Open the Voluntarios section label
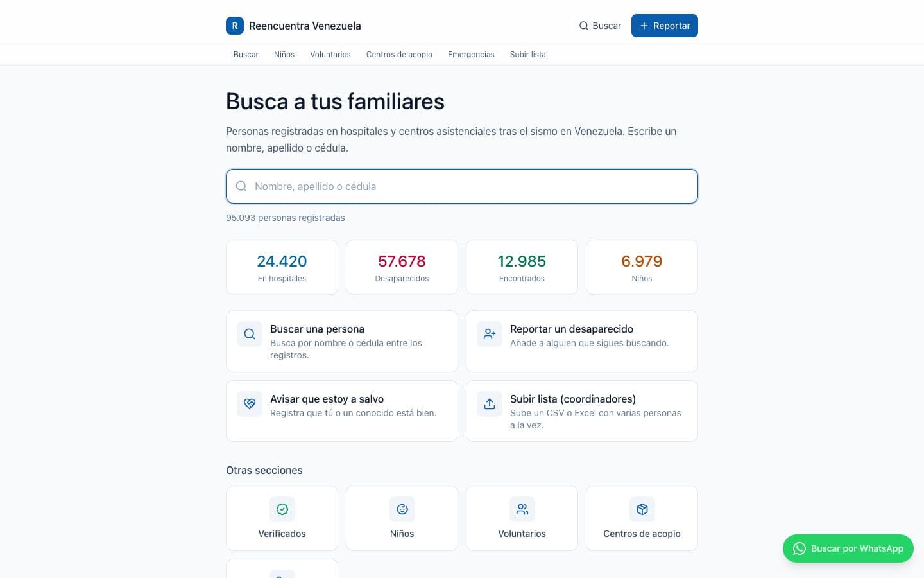Image resolution: width=924 pixels, height=578 pixels. (522, 534)
